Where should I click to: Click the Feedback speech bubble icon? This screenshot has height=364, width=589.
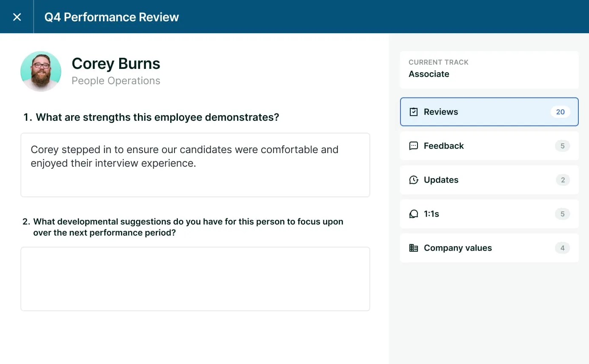[x=413, y=146]
